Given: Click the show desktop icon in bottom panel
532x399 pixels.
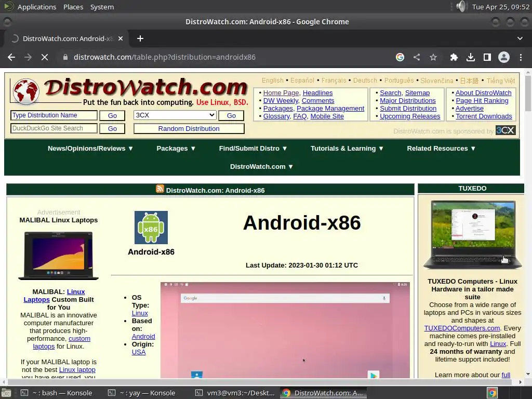Looking at the screenshot, I should [5, 393].
